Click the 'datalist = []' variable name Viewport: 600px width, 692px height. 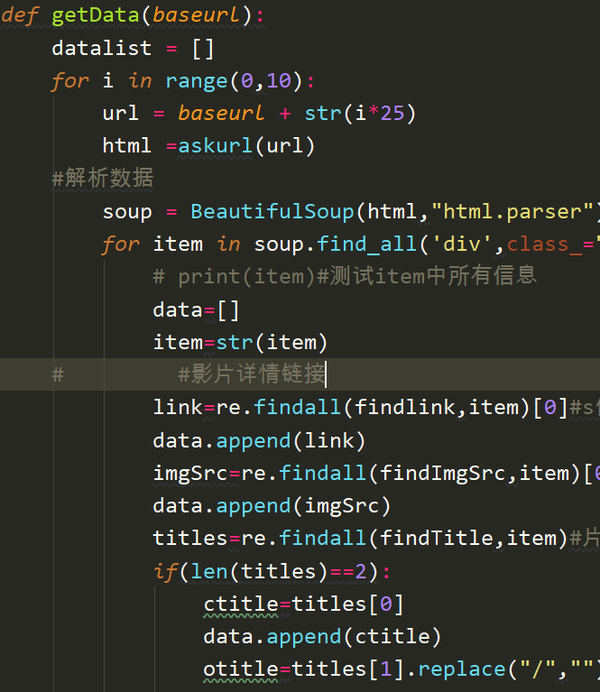[101, 48]
